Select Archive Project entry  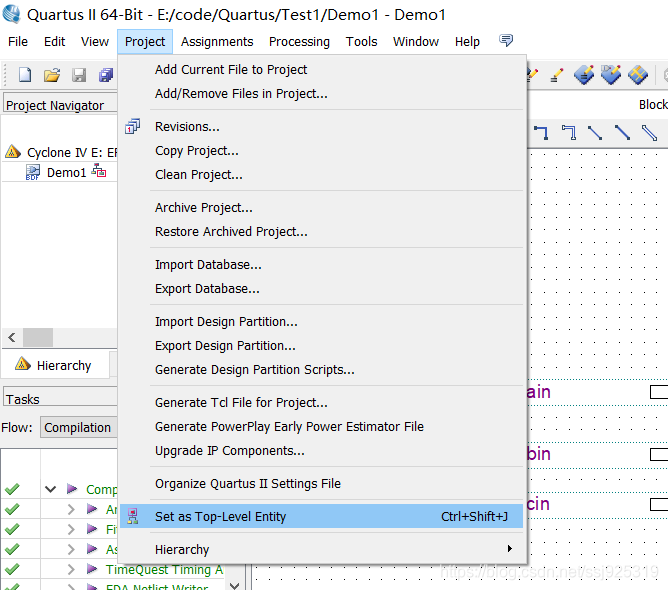click(321, 207)
